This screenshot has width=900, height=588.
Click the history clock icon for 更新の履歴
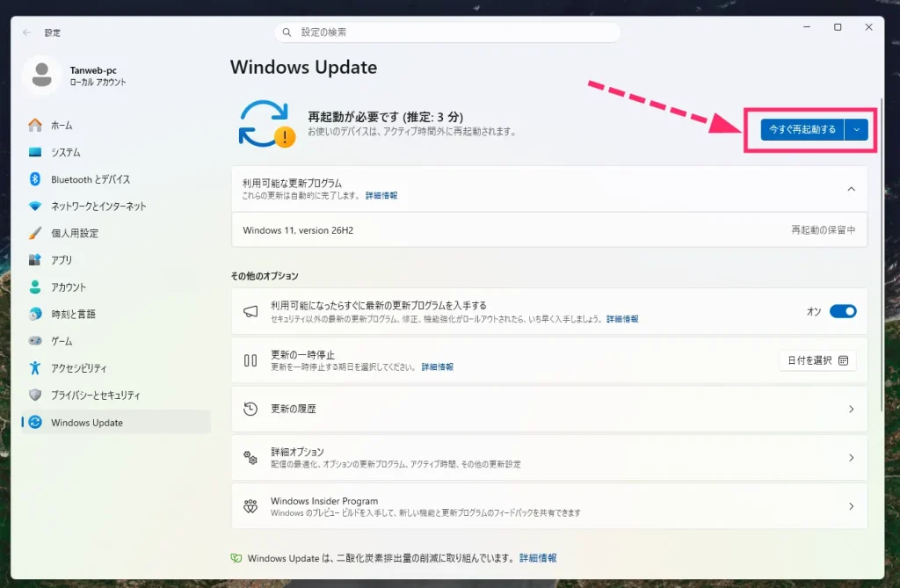coord(250,409)
